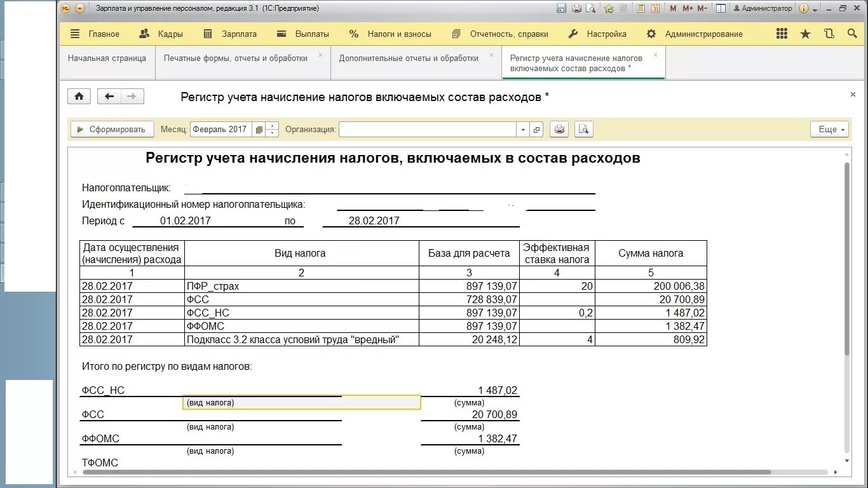Open the Еще menu
The width and height of the screenshot is (868, 488).
pos(830,130)
